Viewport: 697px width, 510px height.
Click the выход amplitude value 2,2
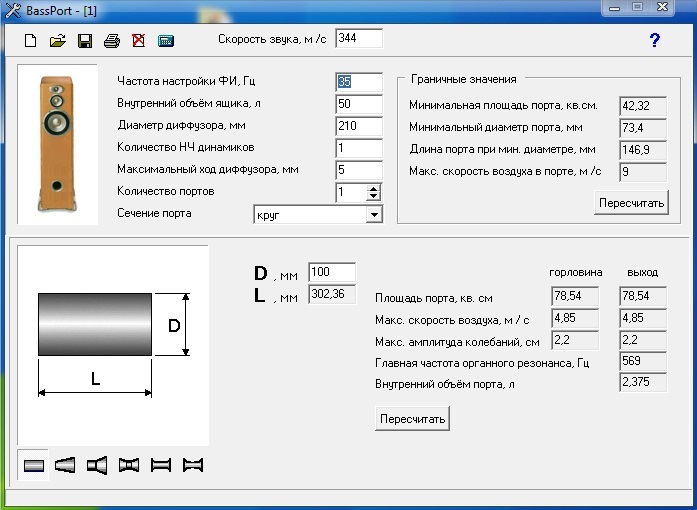[x=643, y=340]
